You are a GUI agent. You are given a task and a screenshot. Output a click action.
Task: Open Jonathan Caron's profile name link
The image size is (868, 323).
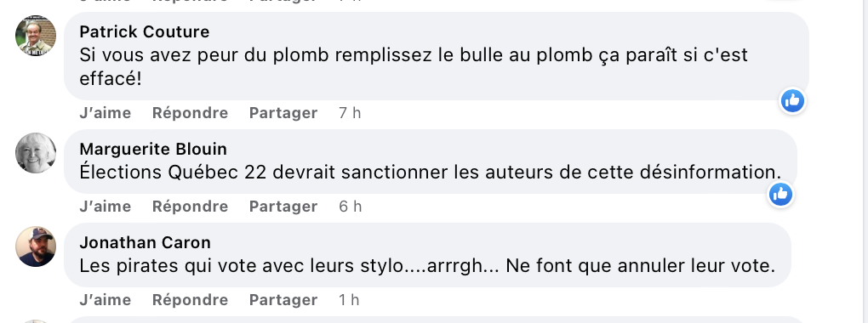point(145,243)
